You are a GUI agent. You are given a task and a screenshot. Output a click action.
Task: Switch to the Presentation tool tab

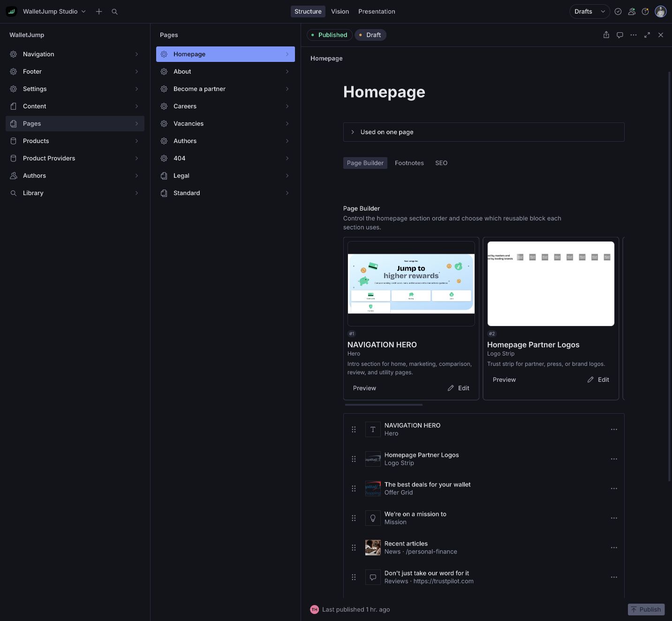(377, 11)
